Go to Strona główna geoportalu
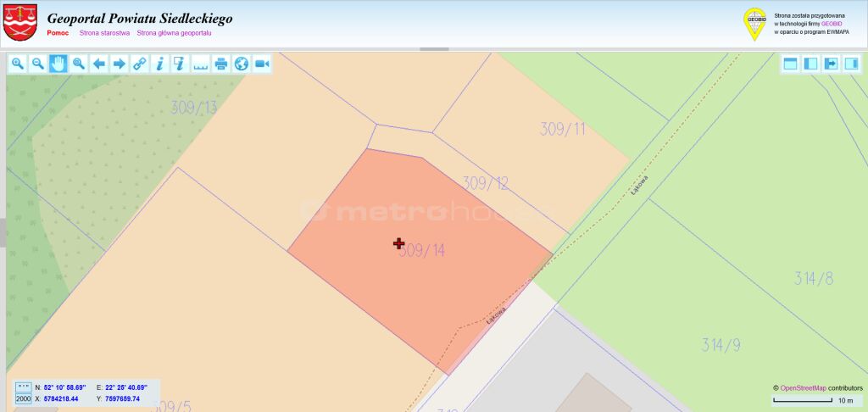 point(175,33)
